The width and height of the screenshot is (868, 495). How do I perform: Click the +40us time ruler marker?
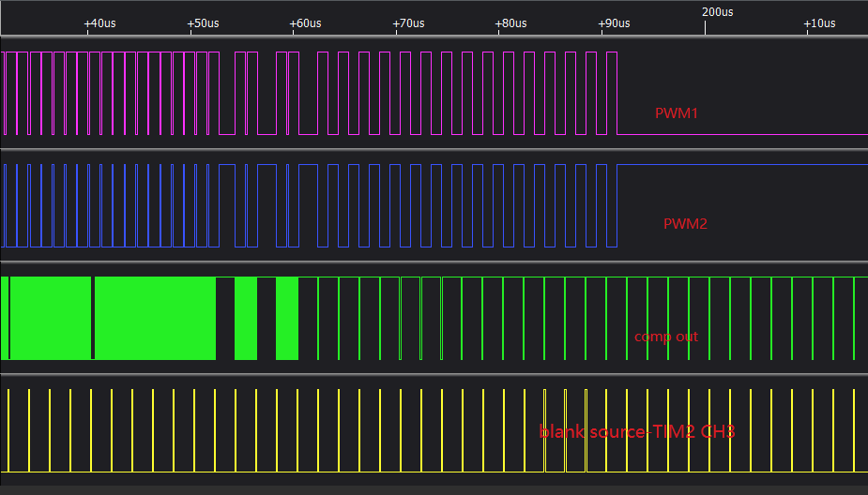(x=99, y=23)
